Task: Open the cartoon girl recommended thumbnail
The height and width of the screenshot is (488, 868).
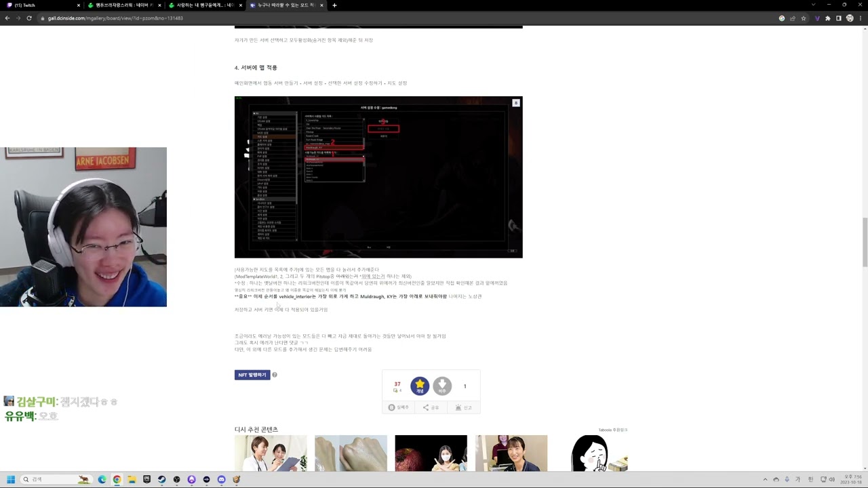Action: (x=591, y=453)
